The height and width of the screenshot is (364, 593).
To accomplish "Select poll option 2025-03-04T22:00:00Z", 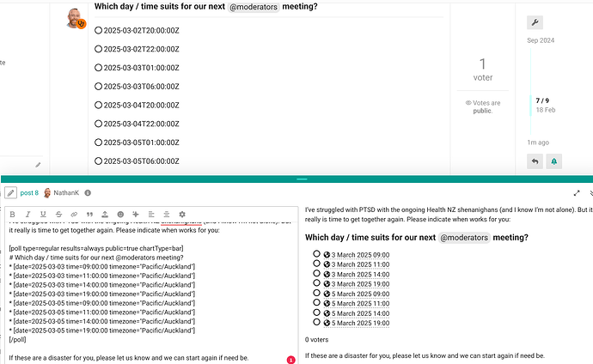I will pos(98,124).
